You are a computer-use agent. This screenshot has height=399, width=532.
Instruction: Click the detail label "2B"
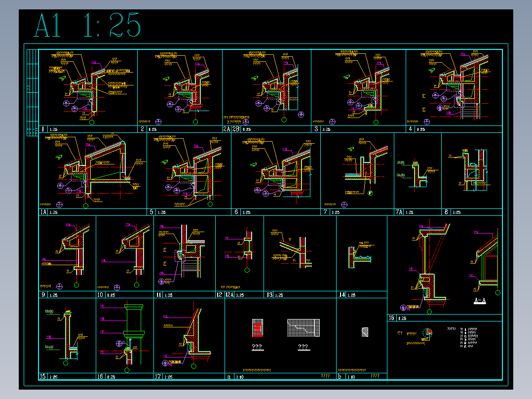point(236,129)
